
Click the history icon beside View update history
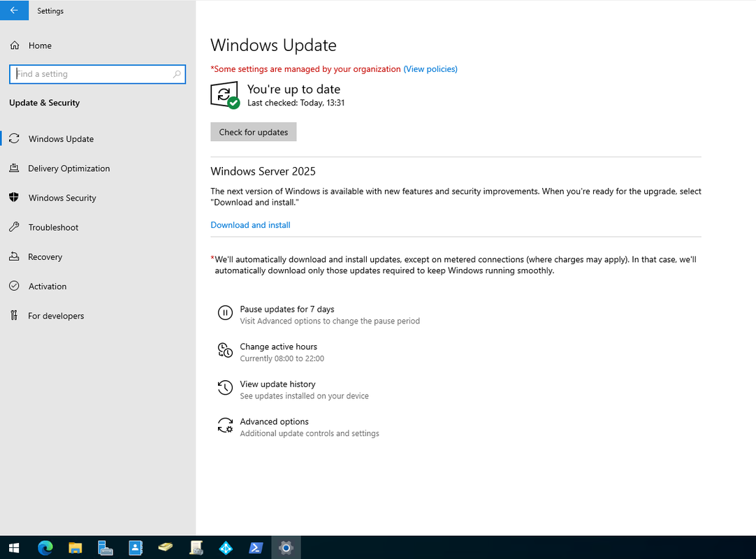(225, 388)
